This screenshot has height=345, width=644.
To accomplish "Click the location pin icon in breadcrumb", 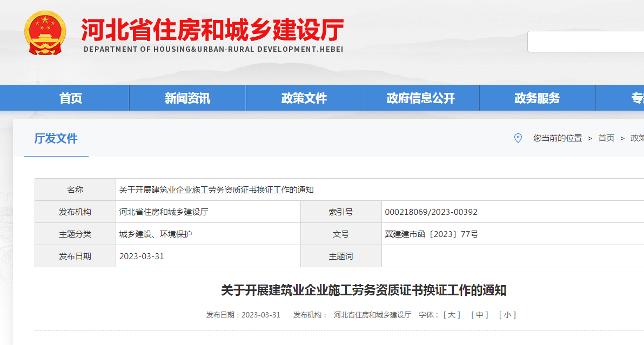I will [x=518, y=138].
